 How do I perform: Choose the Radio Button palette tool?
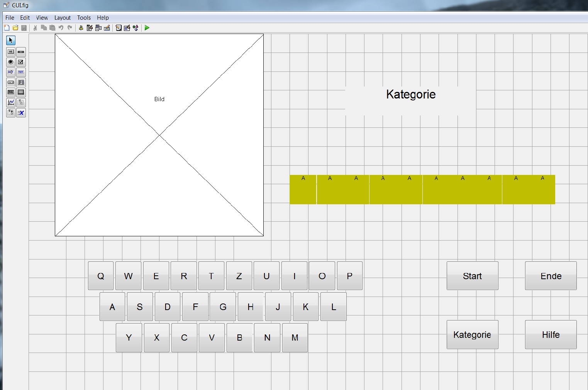[11, 62]
